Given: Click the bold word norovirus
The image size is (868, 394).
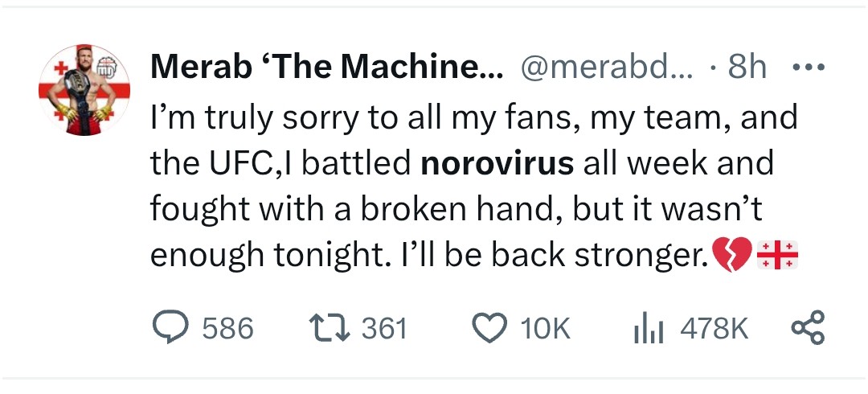Looking at the screenshot, I should [x=497, y=163].
